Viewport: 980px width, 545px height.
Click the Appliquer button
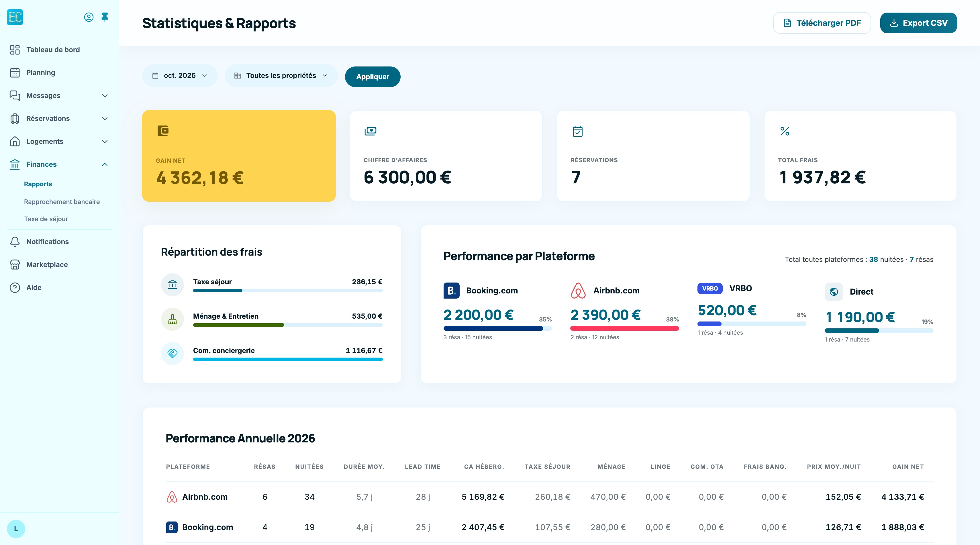click(373, 77)
